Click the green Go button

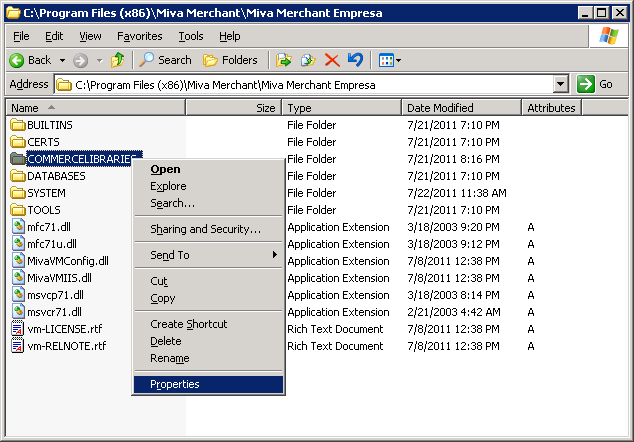pyautogui.click(x=596, y=84)
